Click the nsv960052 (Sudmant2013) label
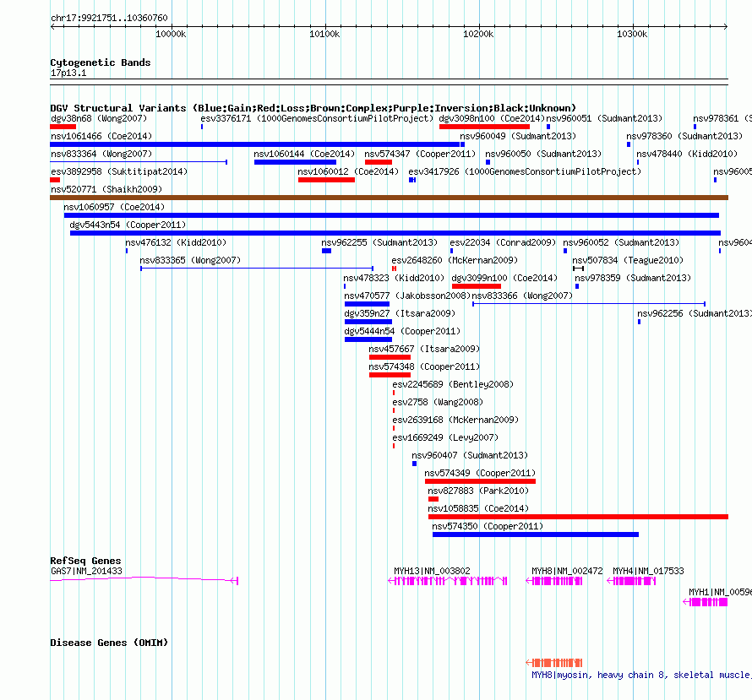The height and width of the screenshot is (700, 752). click(621, 242)
